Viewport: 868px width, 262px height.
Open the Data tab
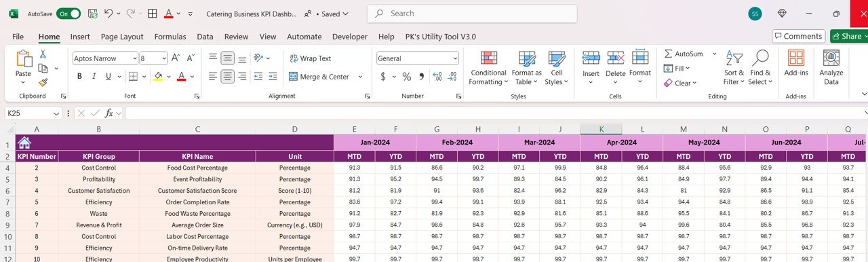coord(205,37)
